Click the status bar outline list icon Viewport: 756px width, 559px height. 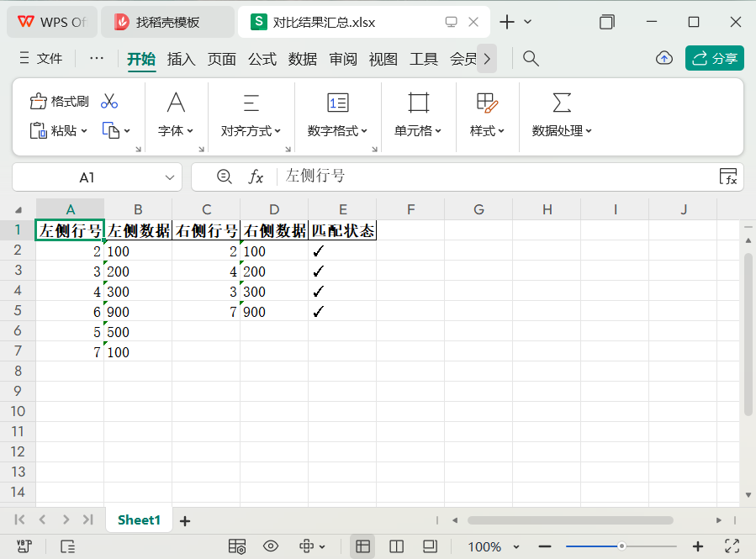[67, 546]
